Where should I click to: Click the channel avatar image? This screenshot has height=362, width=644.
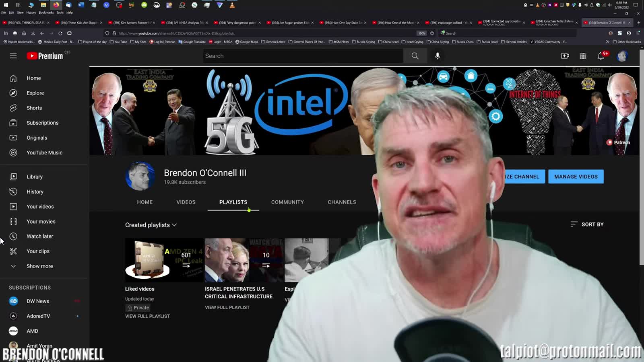pyautogui.click(x=140, y=176)
